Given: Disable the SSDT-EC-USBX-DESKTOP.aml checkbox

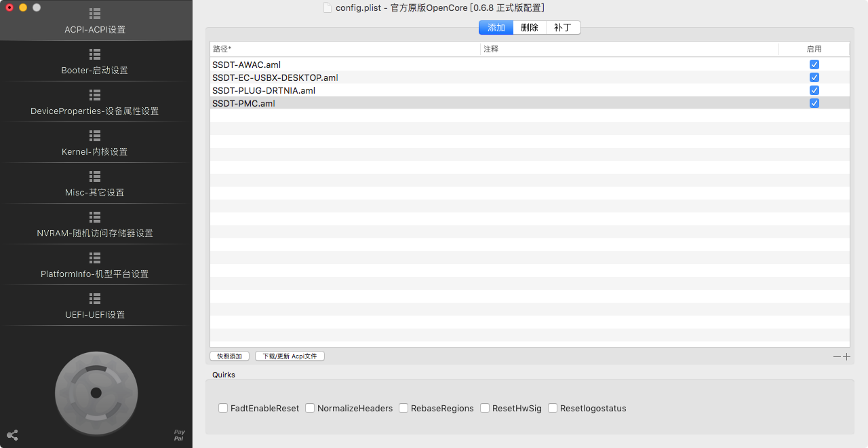Looking at the screenshot, I should (814, 77).
